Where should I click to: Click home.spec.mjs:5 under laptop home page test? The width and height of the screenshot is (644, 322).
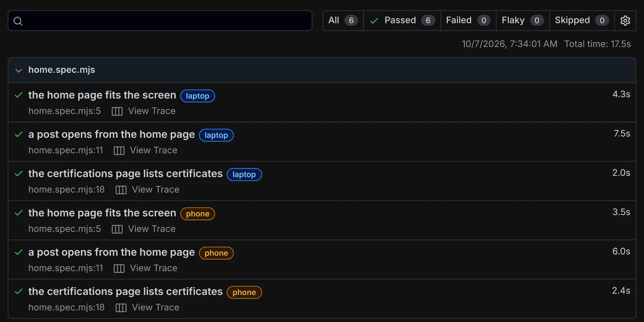64,111
